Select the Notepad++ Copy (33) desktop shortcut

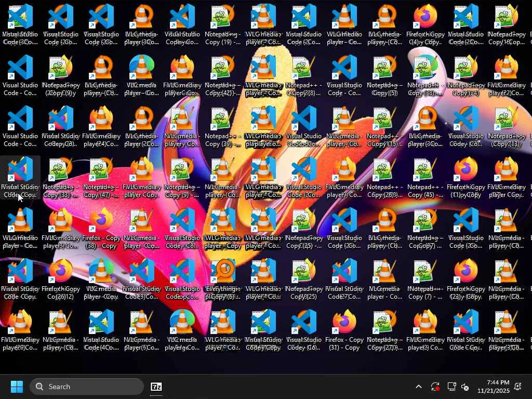click(60, 177)
